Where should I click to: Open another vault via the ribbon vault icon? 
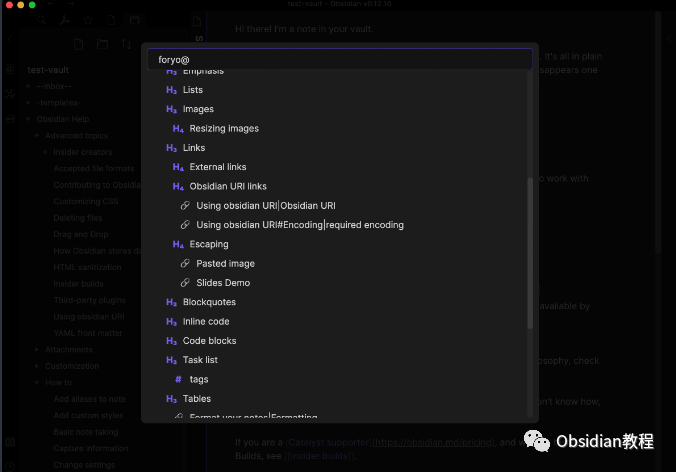9,442
